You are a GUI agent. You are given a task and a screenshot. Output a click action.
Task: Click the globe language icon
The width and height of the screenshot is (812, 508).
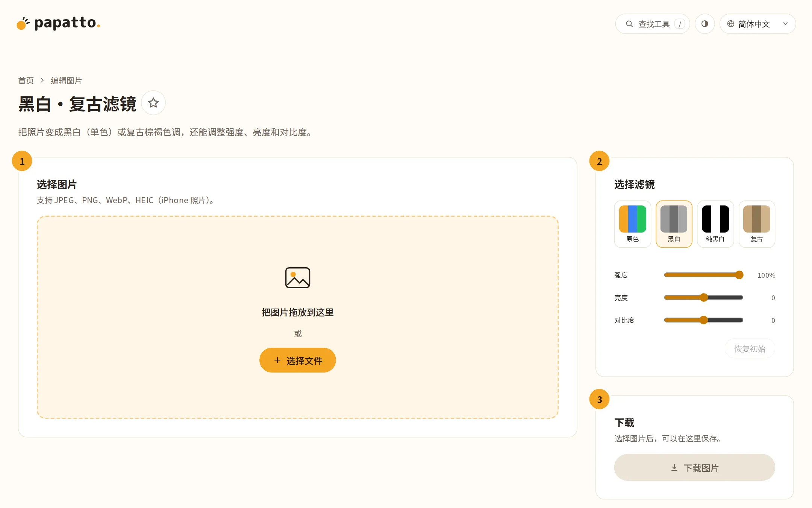point(730,24)
